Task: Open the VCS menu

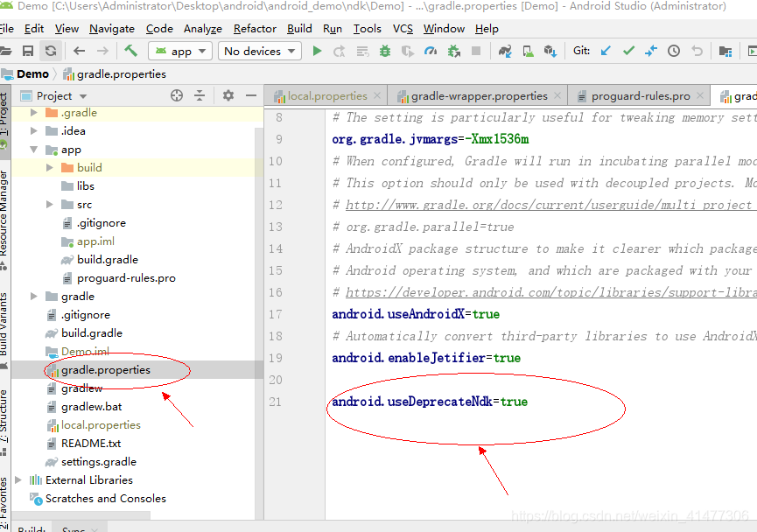Action: [403, 29]
